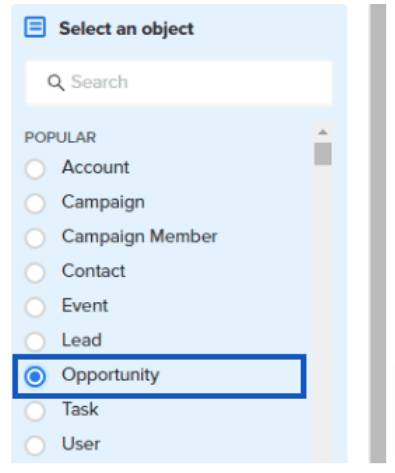Select the Account radio button
Image resolution: width=395 pixels, height=473 pixels.
(35, 169)
